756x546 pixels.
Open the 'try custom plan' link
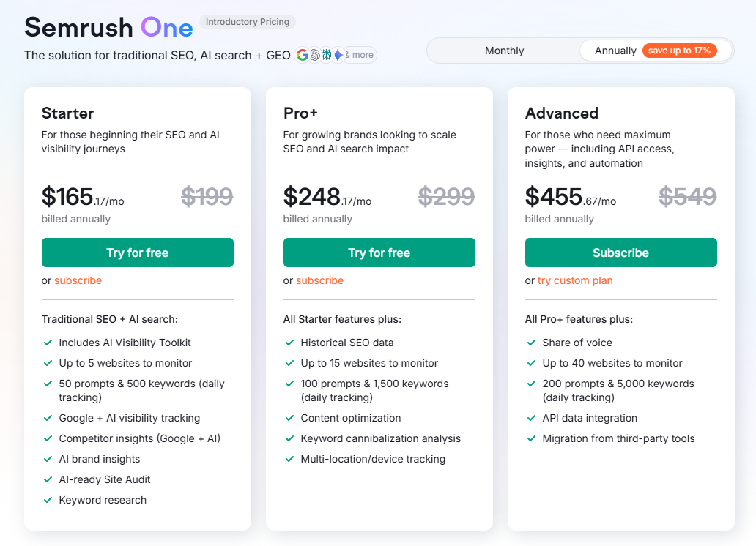[575, 280]
